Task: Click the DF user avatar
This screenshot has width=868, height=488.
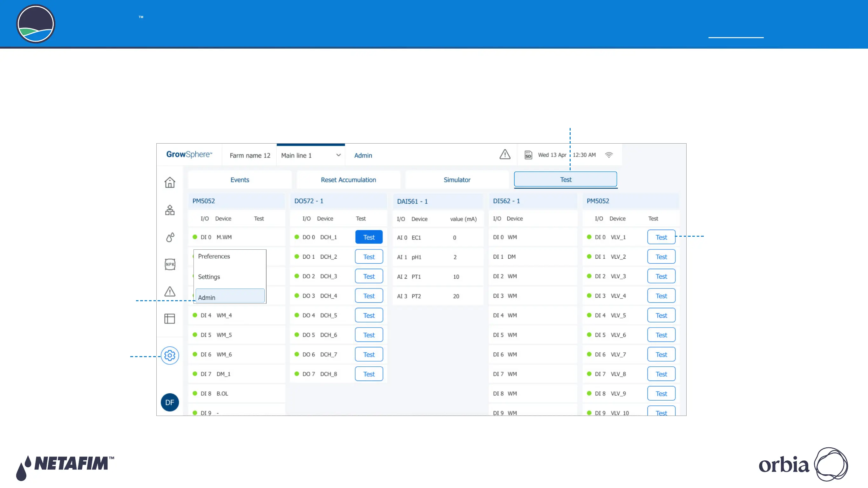Action: (170, 403)
